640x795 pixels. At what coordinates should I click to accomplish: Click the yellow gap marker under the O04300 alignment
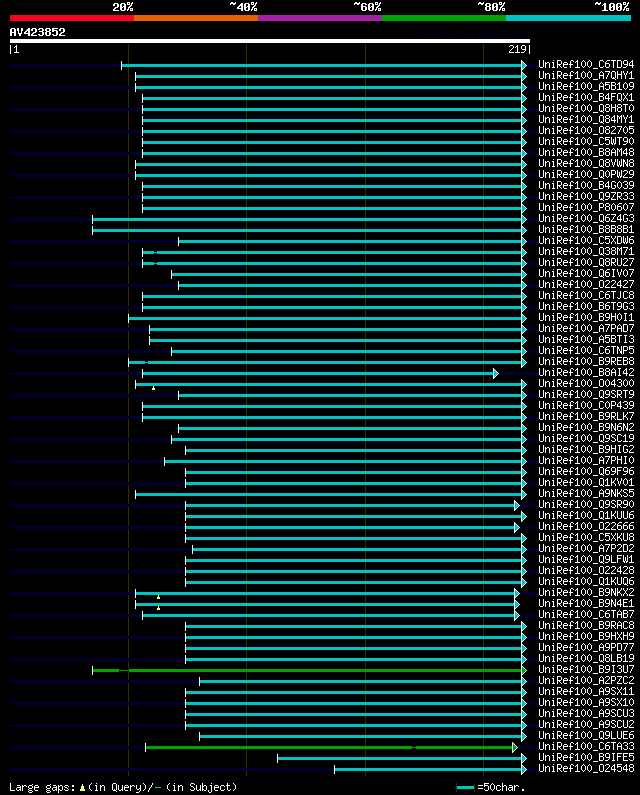point(153,388)
